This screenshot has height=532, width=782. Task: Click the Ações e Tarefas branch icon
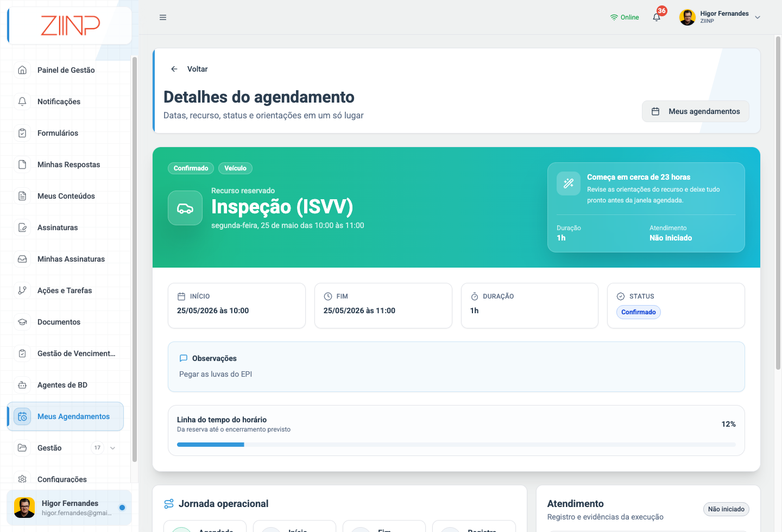click(22, 290)
